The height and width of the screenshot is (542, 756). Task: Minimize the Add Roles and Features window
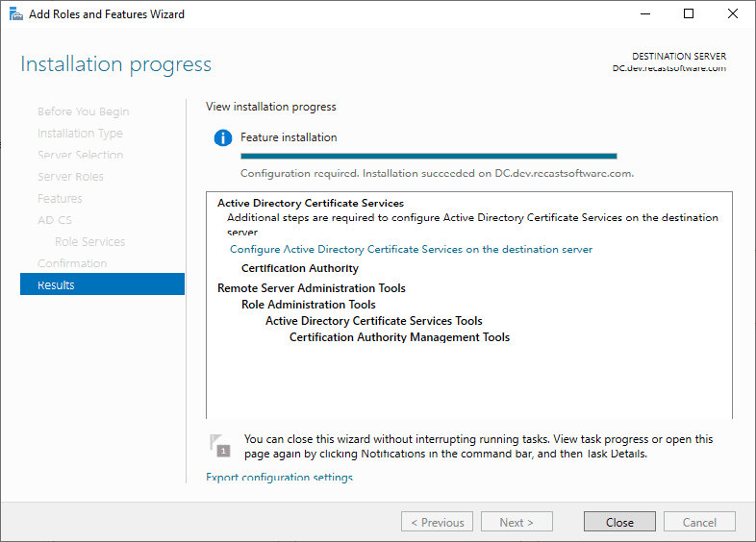pyautogui.click(x=643, y=14)
